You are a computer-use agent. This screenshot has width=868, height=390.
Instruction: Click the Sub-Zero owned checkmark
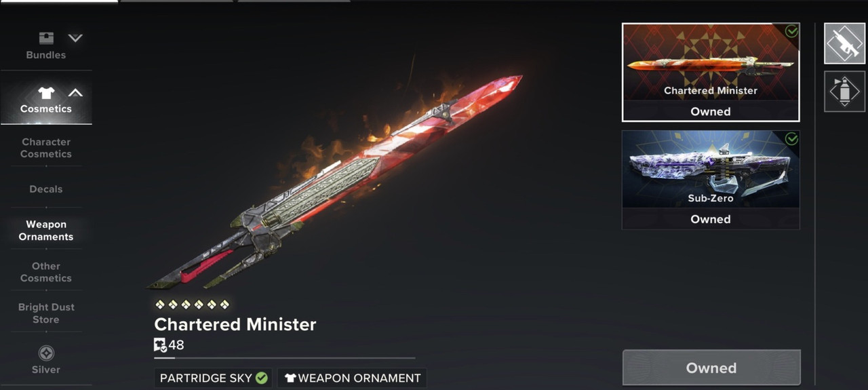point(791,138)
